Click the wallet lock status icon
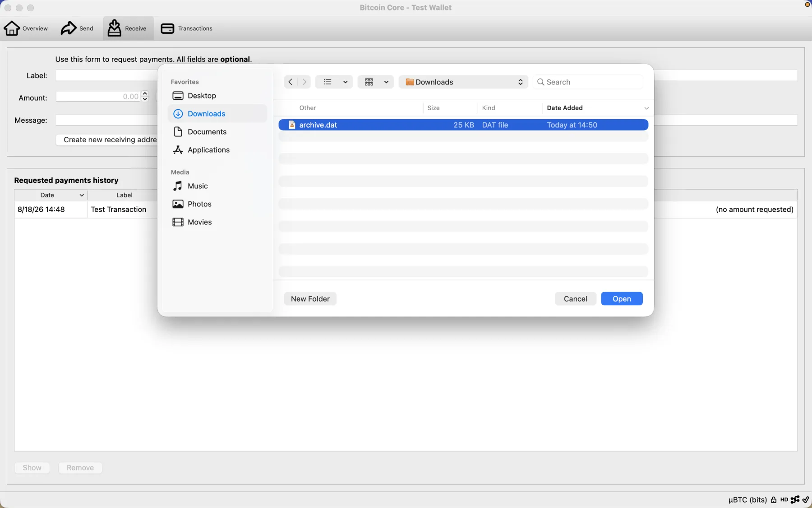Screen dimensions: 812x508 (774, 500)
